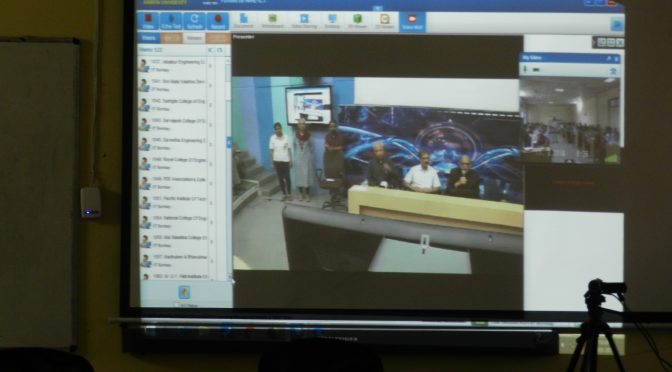Toggle the microphone in My Video panel
Image resolution: width=672 pixels, height=372 pixels.
[526, 69]
